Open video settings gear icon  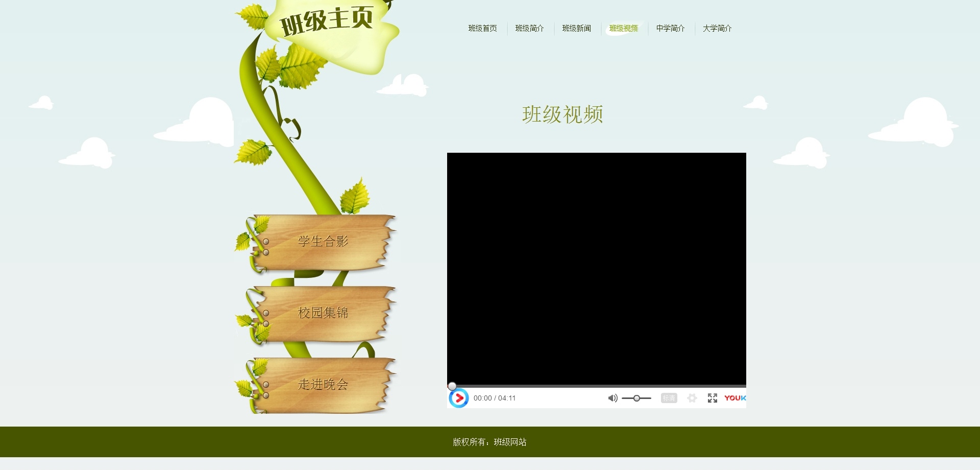692,398
